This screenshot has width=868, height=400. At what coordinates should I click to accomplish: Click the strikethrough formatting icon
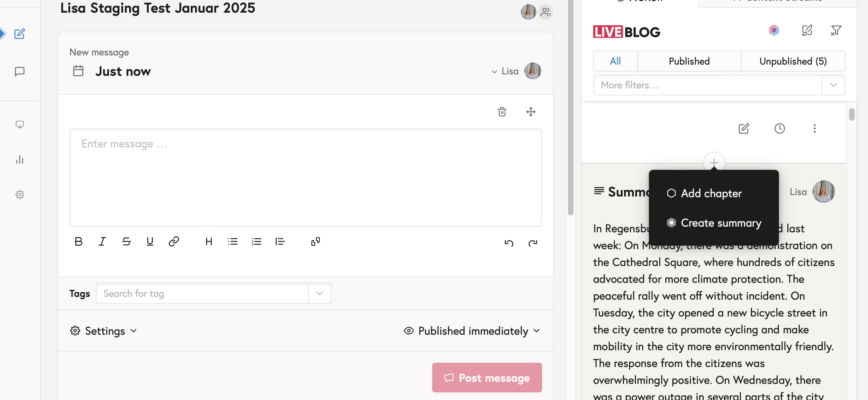point(126,241)
